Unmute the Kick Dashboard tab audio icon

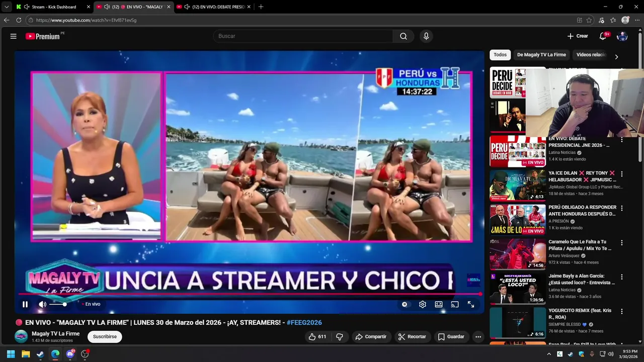[x=26, y=7]
